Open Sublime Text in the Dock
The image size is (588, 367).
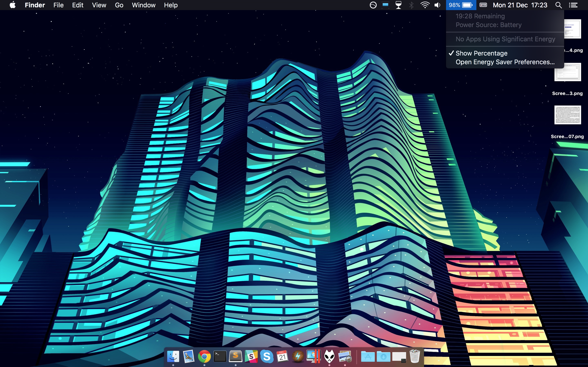(x=235, y=356)
